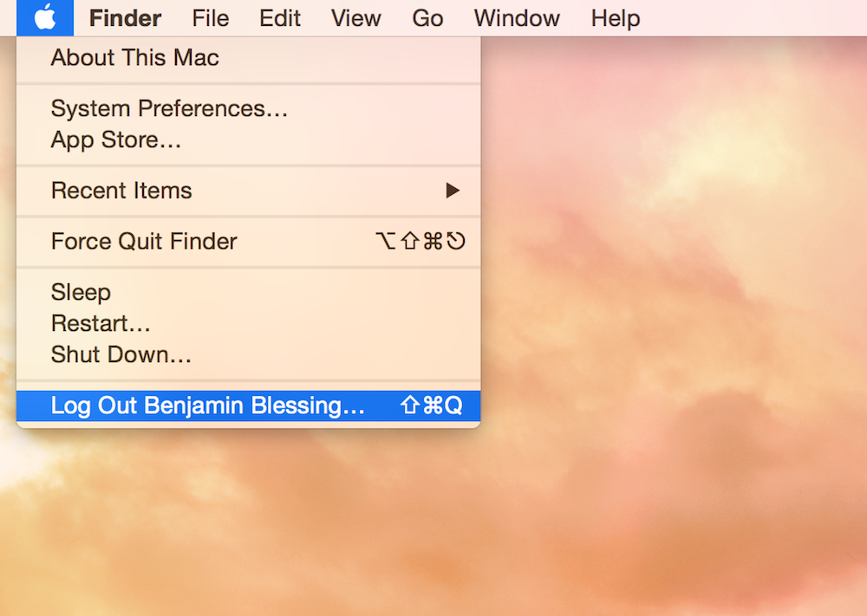Open the File menu
Image resolution: width=867 pixels, height=616 pixels.
coord(210,18)
